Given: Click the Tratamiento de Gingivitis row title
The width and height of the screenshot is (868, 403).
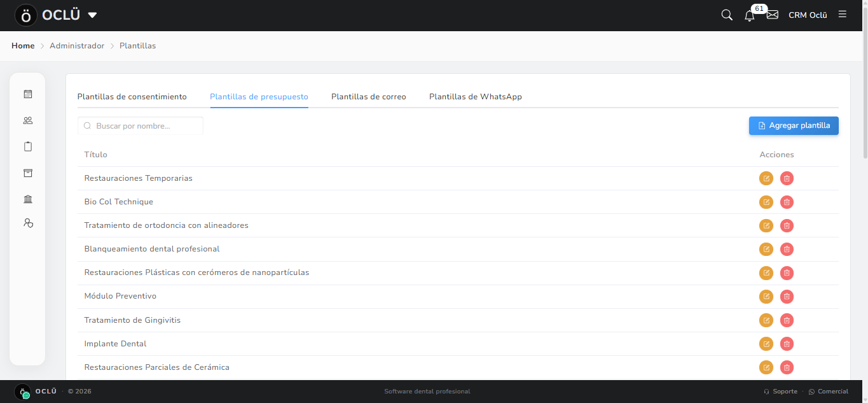Looking at the screenshot, I should pyautogui.click(x=132, y=320).
